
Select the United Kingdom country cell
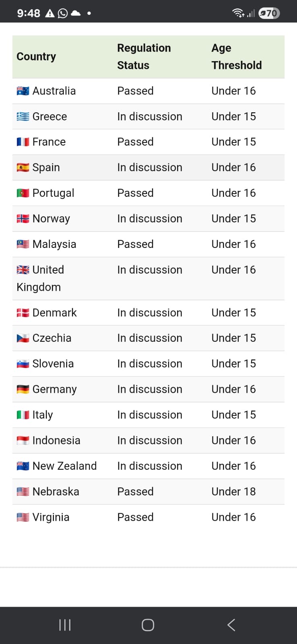point(40,278)
